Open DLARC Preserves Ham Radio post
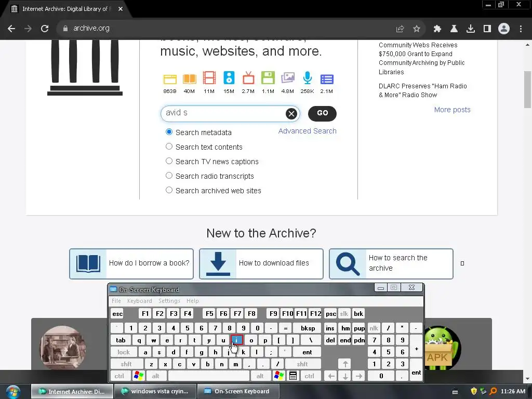 point(423,90)
